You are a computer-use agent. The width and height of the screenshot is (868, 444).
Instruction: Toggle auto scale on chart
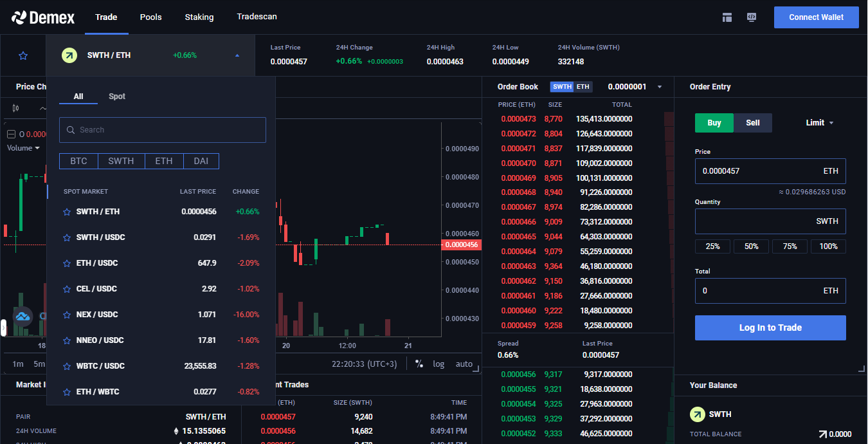464,364
